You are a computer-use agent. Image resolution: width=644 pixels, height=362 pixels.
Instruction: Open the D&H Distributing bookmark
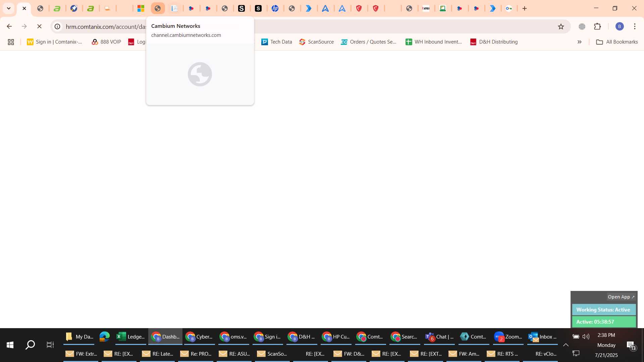click(x=494, y=42)
